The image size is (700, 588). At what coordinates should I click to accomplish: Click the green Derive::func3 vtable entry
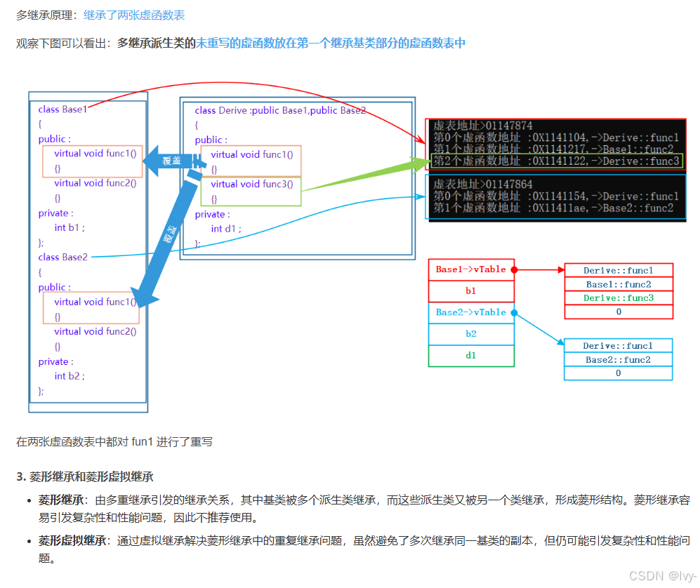[618, 298]
